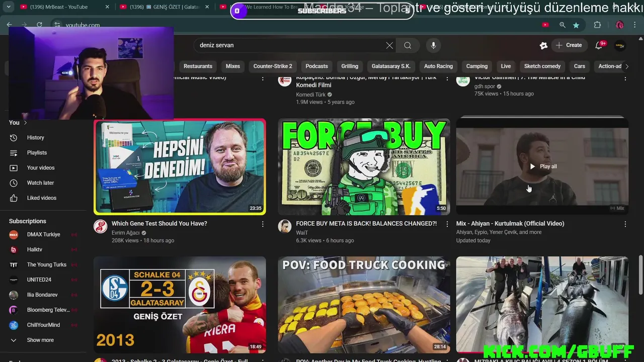Click Play all on the Ahiyan mix
Viewport: 644px width, 362px height.
[542, 166]
